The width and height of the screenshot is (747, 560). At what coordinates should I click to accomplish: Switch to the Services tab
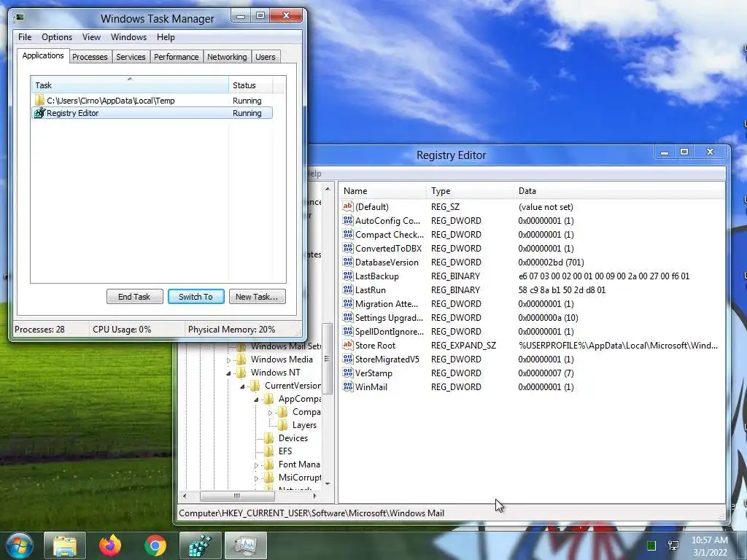click(131, 57)
